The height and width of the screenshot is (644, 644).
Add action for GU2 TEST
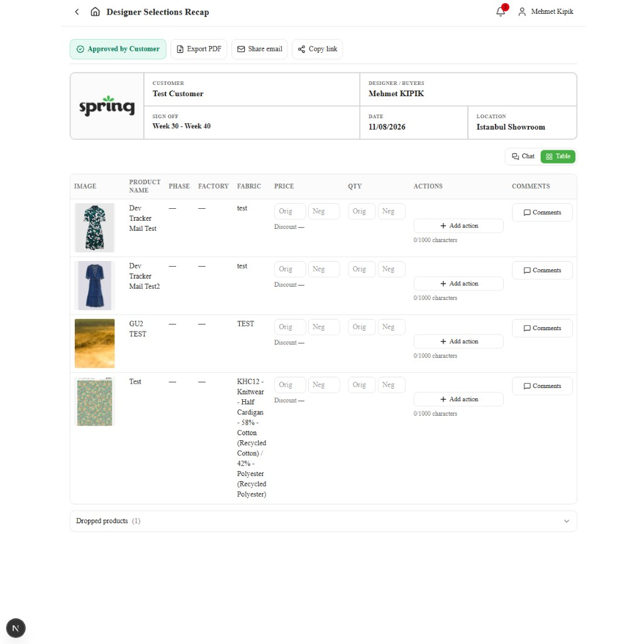[x=458, y=341]
